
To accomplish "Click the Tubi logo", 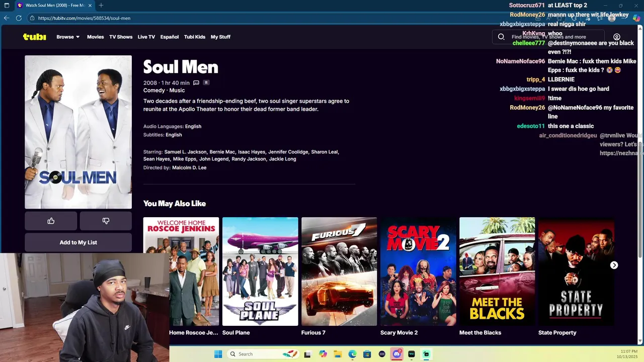I will tap(34, 37).
